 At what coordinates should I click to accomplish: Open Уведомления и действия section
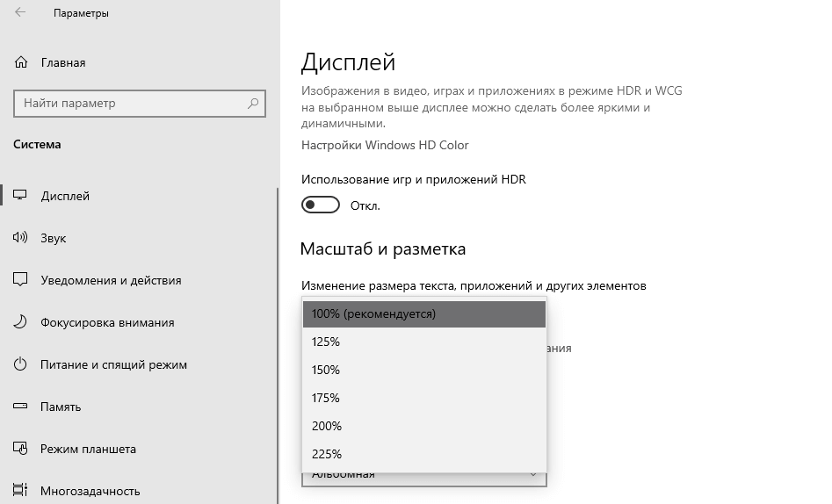click(x=111, y=280)
